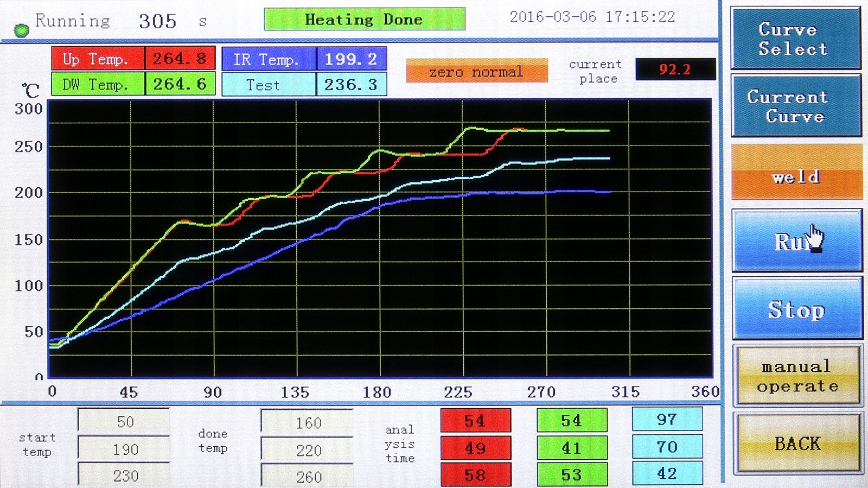Edit the start temp value 190
Viewport: 868px width, 488px height.
[x=124, y=449]
